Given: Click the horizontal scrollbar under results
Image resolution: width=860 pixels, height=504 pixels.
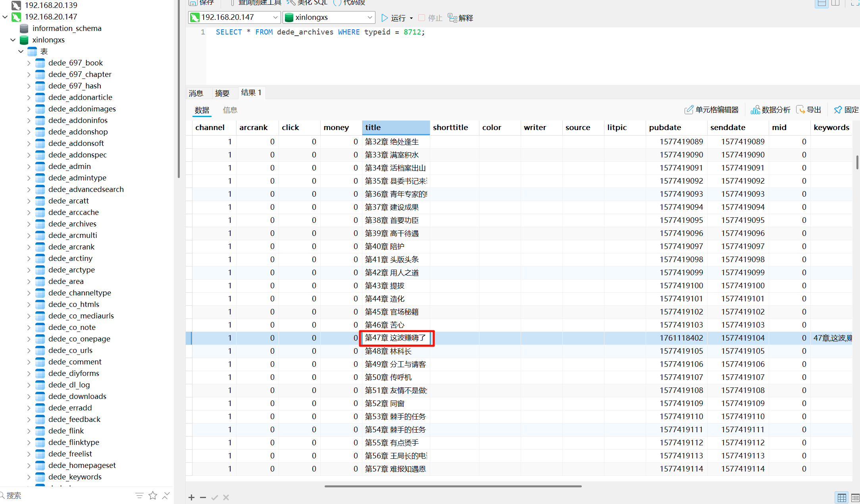Looking at the screenshot, I should click(x=453, y=486).
